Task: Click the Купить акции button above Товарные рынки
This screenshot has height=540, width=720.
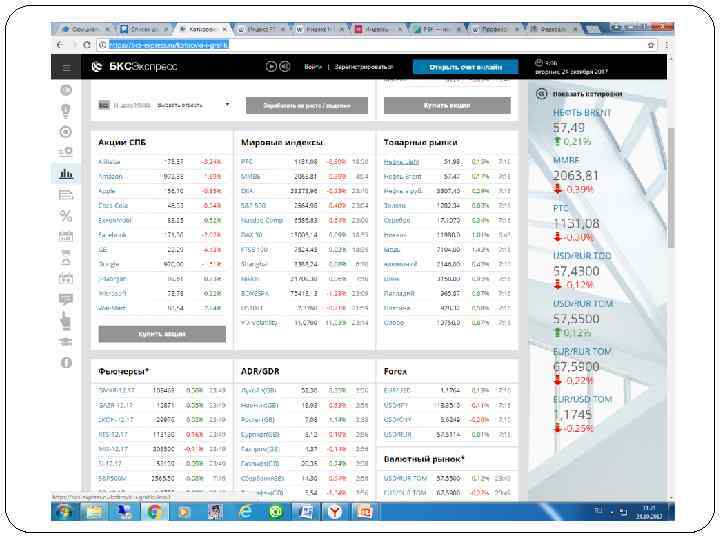Action: [x=447, y=105]
